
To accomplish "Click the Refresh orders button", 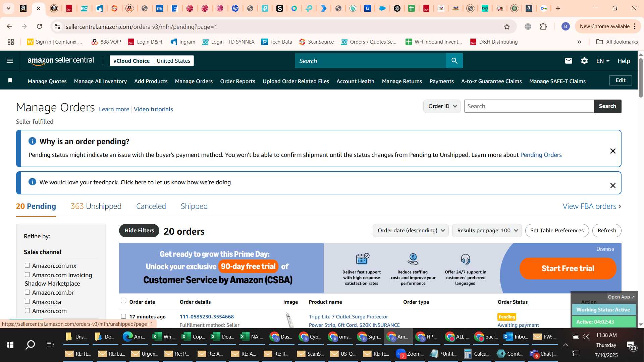I will tap(607, 231).
